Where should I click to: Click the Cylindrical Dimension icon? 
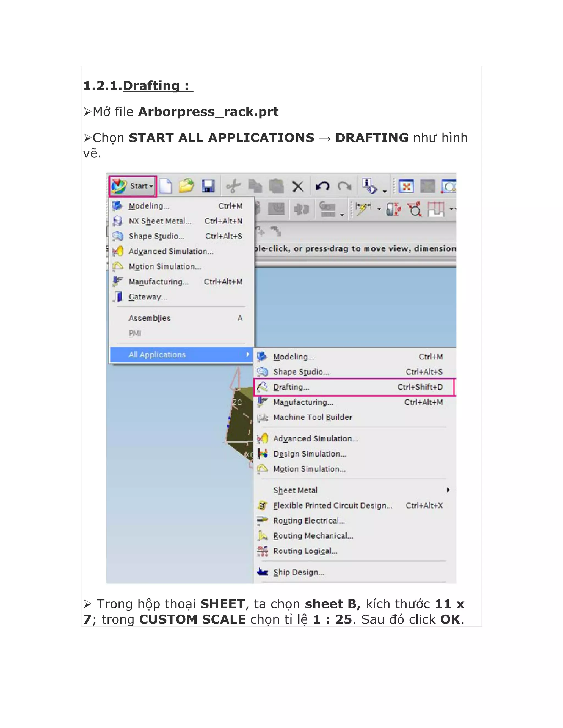pyautogui.click(x=394, y=209)
